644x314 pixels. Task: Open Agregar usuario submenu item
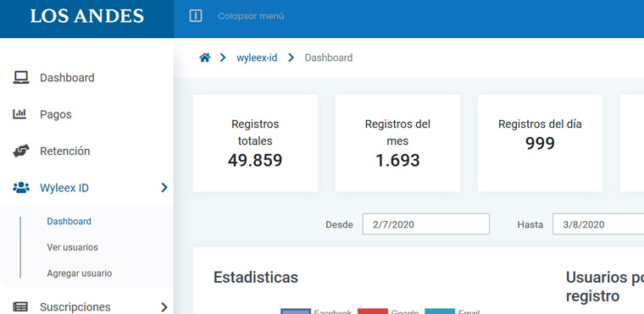click(80, 273)
